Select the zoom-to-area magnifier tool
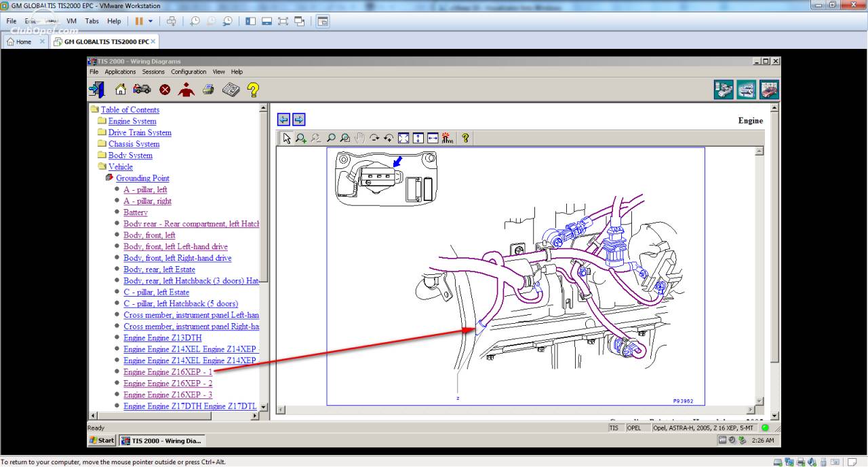 pos(345,138)
